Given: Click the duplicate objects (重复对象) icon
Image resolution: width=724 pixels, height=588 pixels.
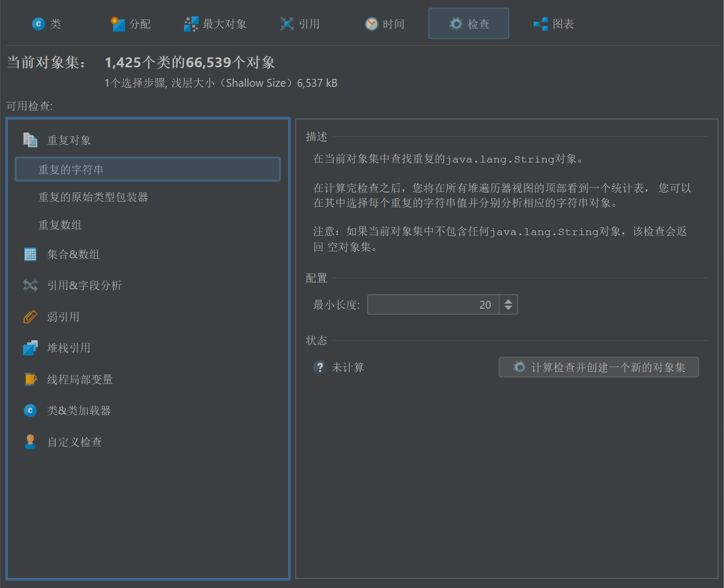Looking at the screenshot, I should pos(30,140).
